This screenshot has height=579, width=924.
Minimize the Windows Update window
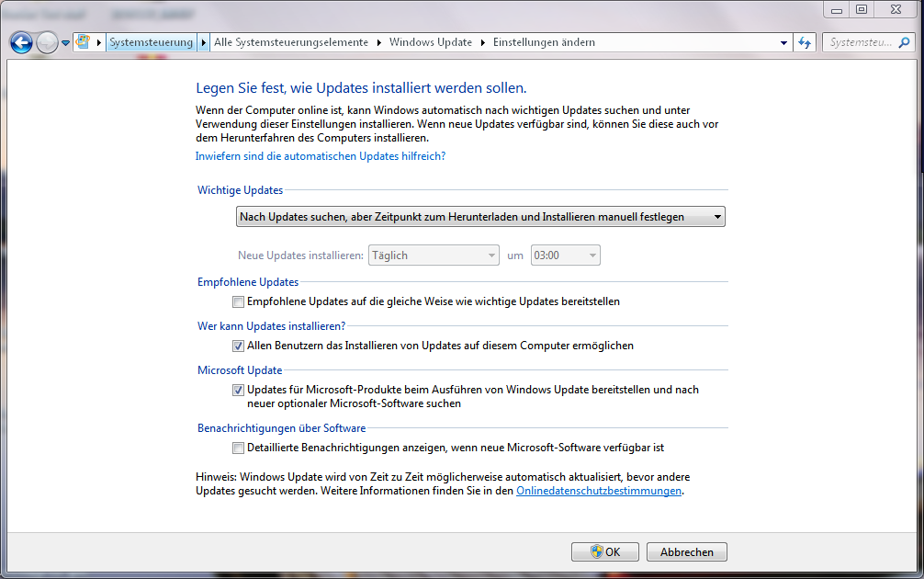point(836,9)
